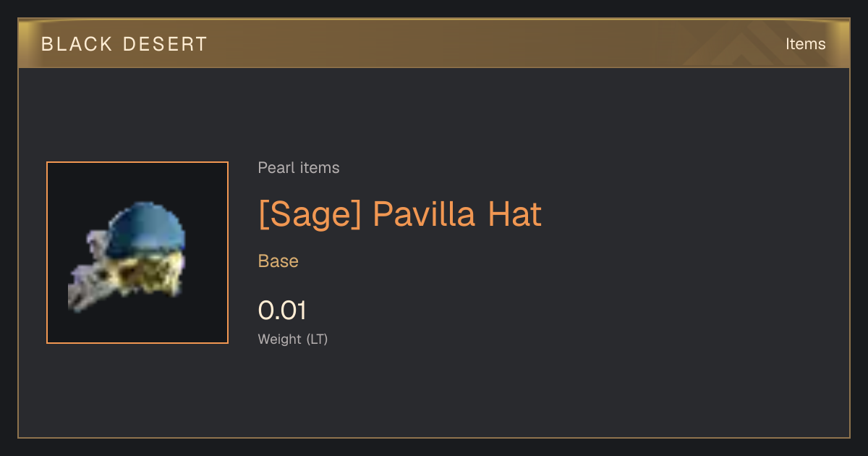868x456 pixels.
Task: Click the gold header banner center
Action: tap(434, 43)
